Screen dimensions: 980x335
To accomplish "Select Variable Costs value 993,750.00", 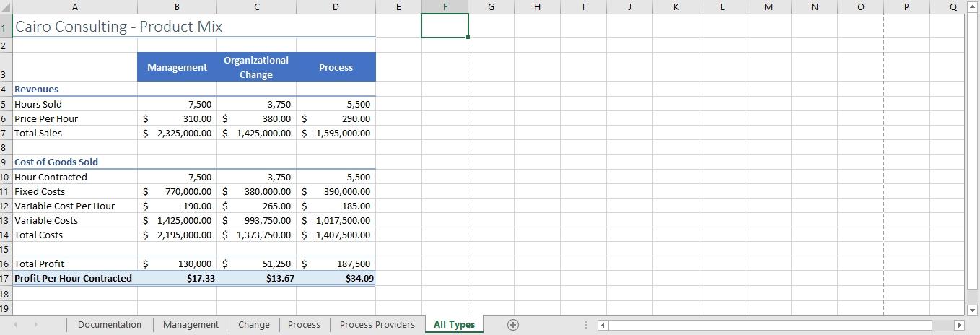I will tap(256, 220).
